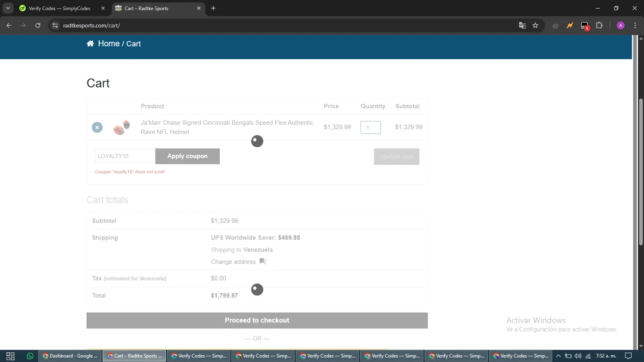Screen dimensions: 644x362
Task: Click the scrollbar down arrow
Action: pos(641,346)
